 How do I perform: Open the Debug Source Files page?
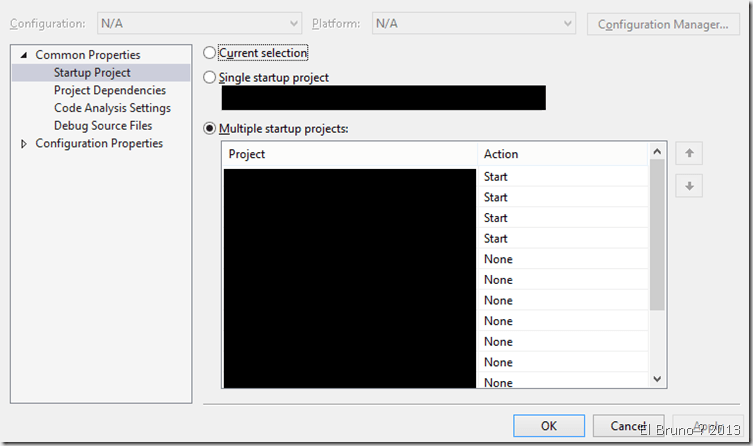pyautogui.click(x=103, y=126)
